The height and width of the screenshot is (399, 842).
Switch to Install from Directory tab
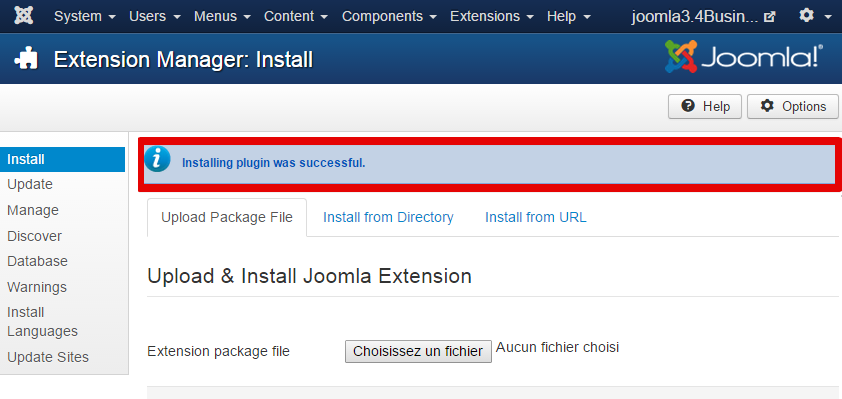point(388,217)
